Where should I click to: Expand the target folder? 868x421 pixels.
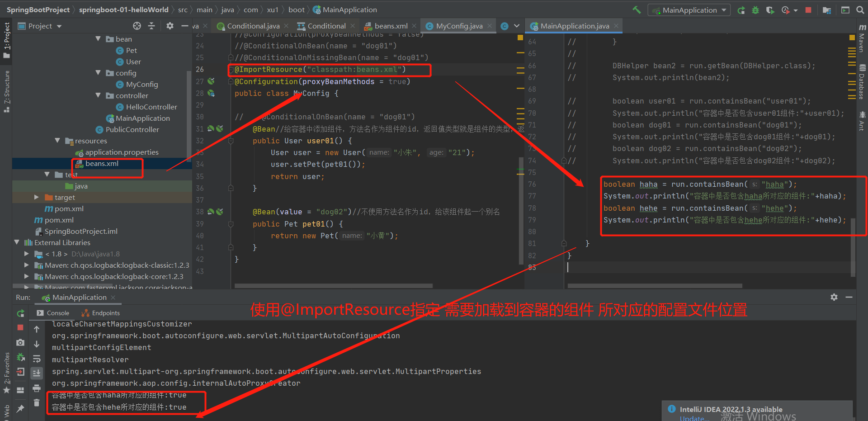(37, 197)
